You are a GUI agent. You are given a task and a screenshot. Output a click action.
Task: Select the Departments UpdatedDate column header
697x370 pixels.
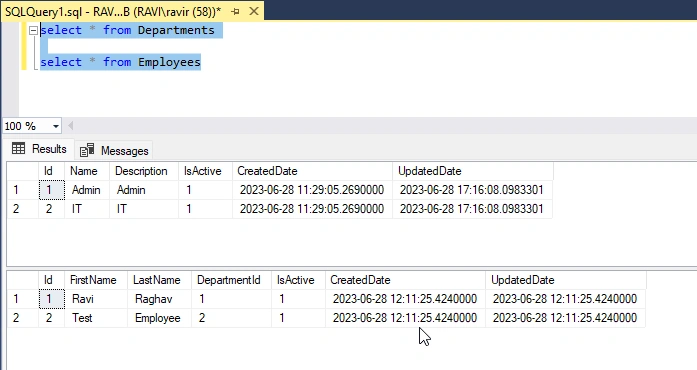coord(473,171)
